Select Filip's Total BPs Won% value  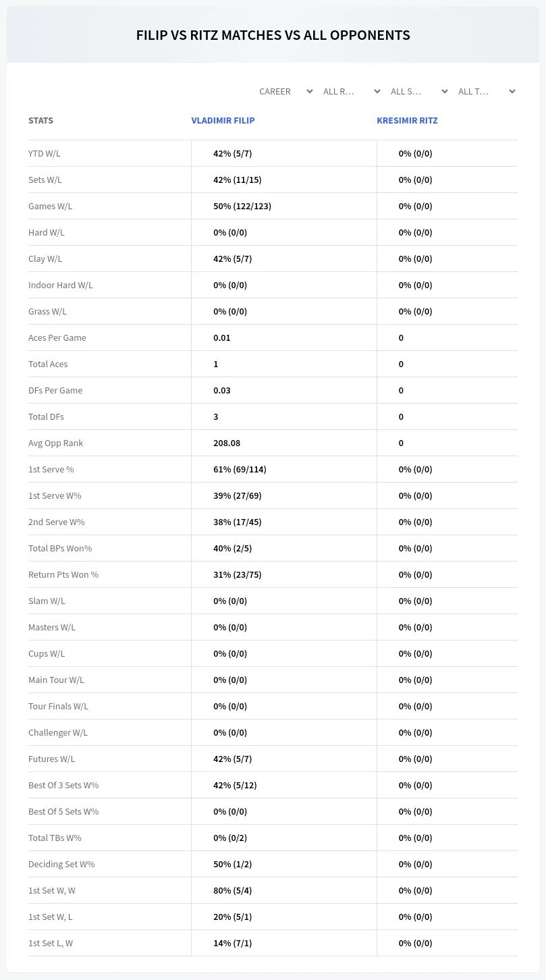click(x=233, y=548)
